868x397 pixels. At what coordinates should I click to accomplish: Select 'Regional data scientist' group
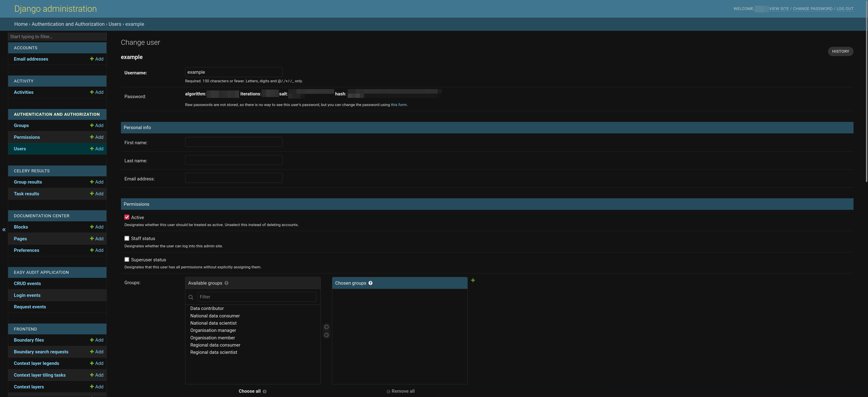[x=214, y=352]
